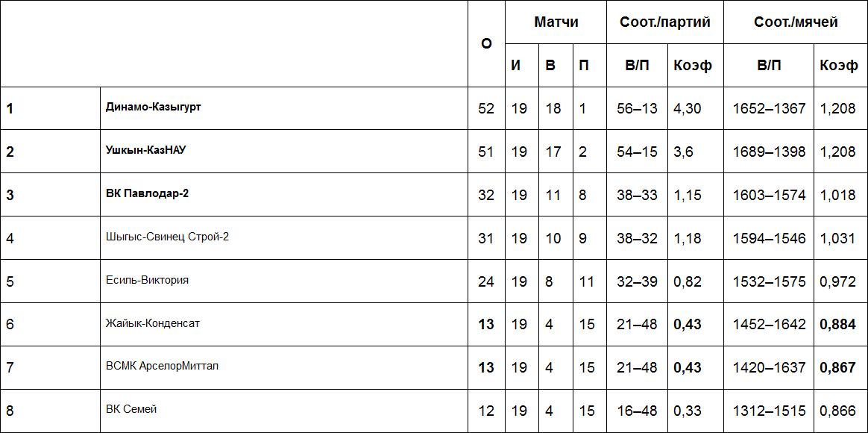Select the Соот./партий header cell
Viewport: 868px width, 433px height.
click(x=665, y=22)
